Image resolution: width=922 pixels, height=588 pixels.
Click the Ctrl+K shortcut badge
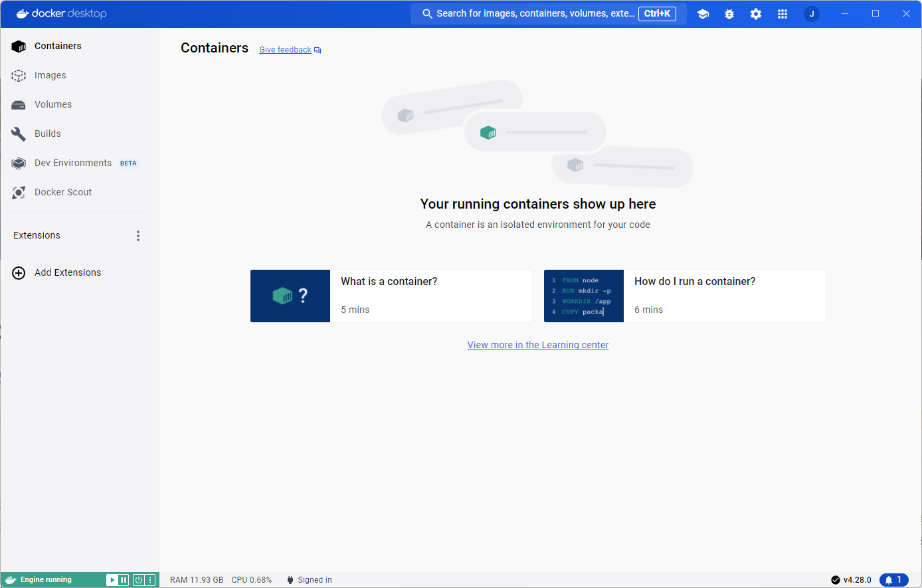pos(657,13)
